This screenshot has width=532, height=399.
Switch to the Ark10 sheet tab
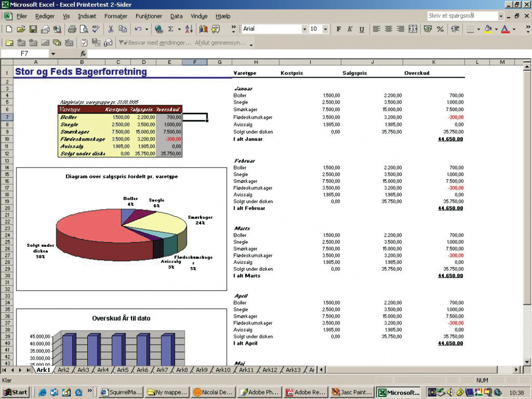coord(223,370)
